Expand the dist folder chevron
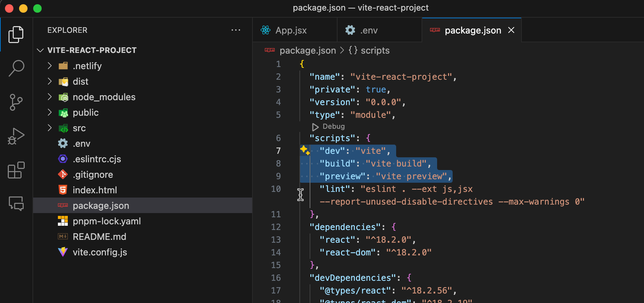 tap(50, 81)
